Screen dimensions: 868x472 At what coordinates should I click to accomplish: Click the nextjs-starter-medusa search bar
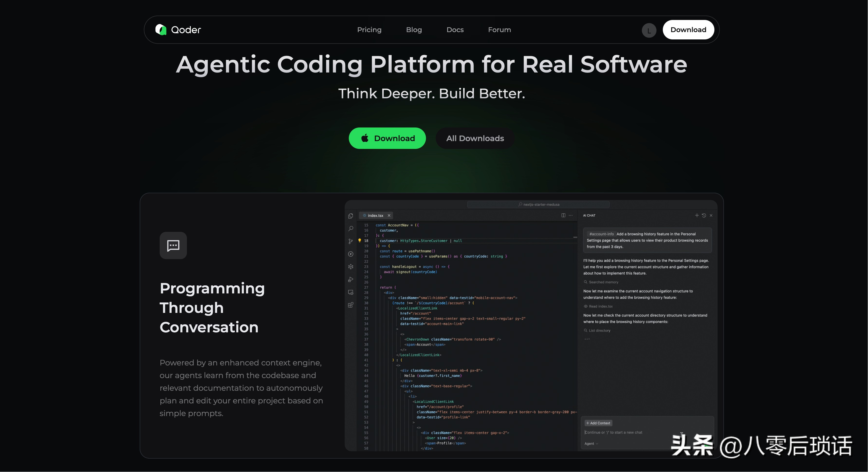pyautogui.click(x=538, y=205)
